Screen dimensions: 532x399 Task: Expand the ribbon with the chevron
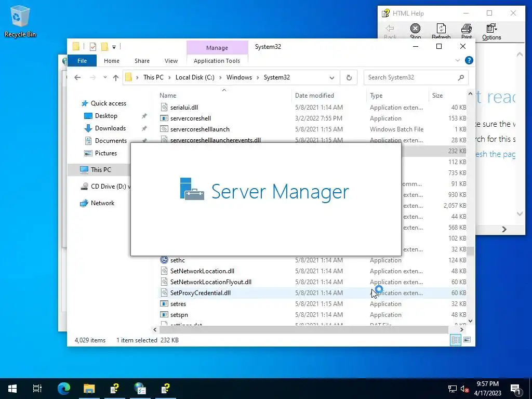click(x=457, y=60)
